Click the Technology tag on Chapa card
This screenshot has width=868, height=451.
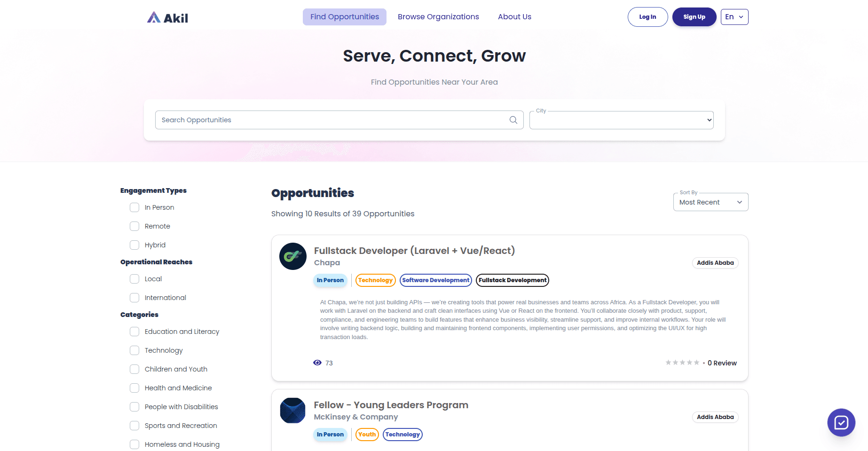click(375, 280)
